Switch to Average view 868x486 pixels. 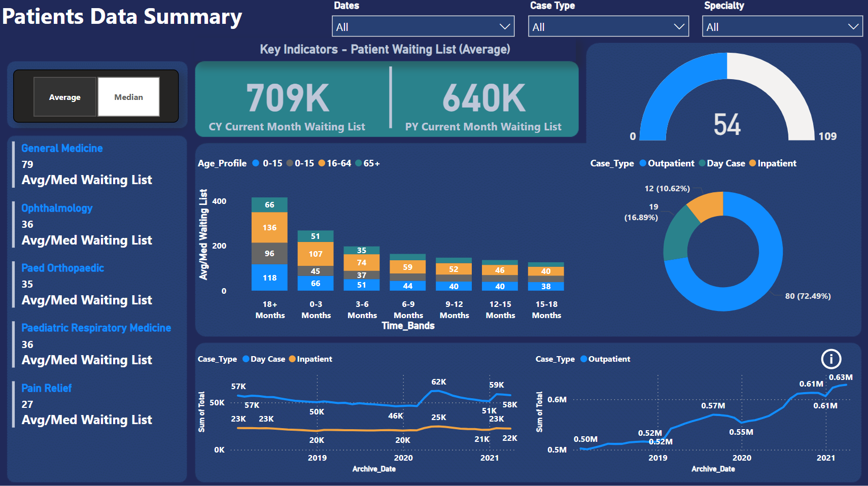point(65,97)
